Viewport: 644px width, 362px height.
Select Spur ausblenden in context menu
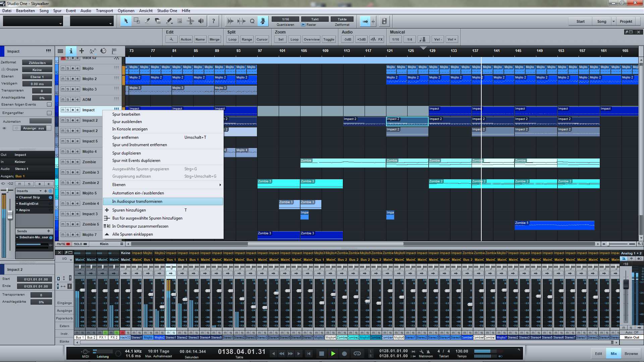tap(163, 122)
